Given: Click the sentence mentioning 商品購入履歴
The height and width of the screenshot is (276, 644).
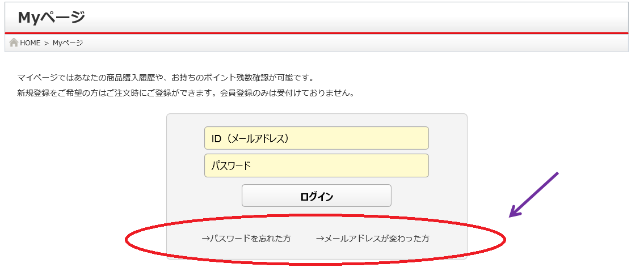Looking at the screenshot, I should coord(166,78).
